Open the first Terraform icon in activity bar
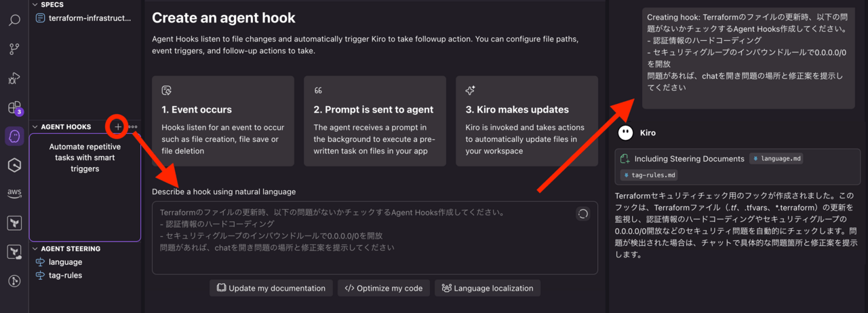 pos(14,223)
